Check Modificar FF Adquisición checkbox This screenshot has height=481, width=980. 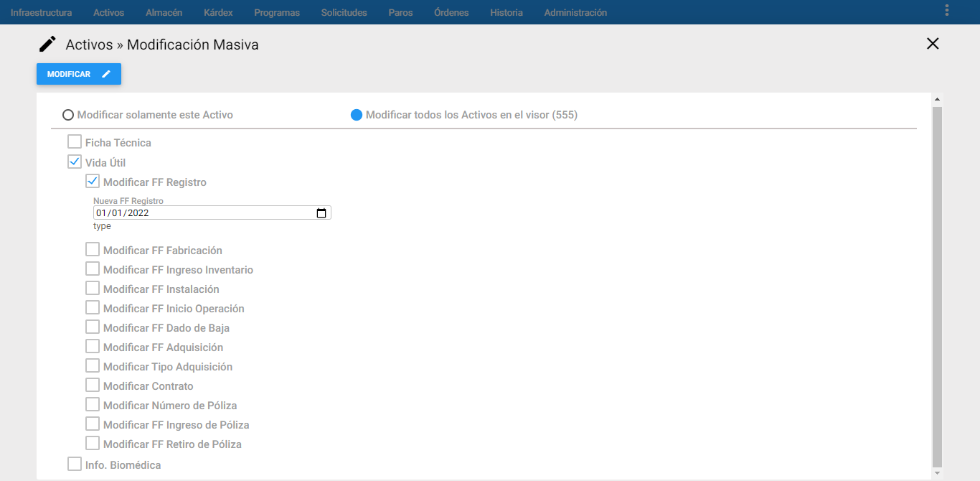pyautogui.click(x=93, y=346)
